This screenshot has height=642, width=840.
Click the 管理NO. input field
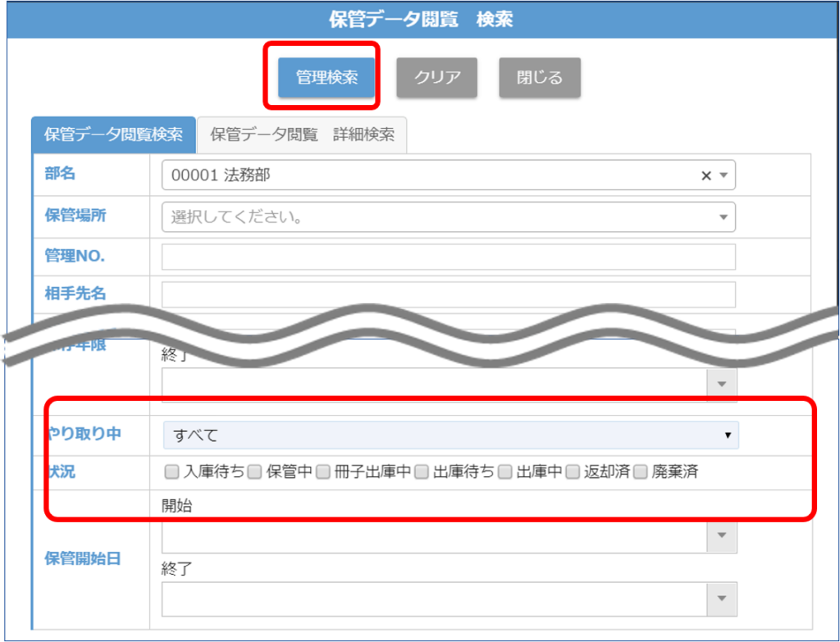(x=448, y=257)
